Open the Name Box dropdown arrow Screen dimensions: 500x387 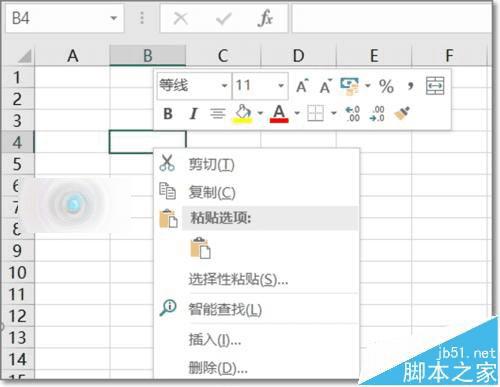(x=114, y=18)
